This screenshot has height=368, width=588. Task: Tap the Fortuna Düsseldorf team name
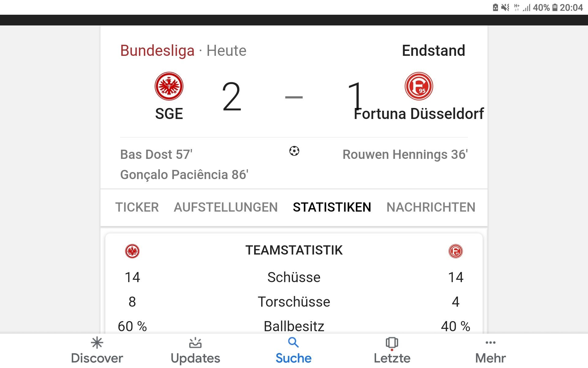419,114
